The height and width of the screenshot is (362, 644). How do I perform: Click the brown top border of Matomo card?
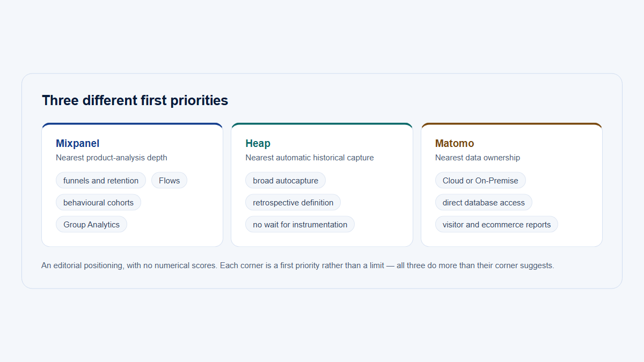point(511,124)
